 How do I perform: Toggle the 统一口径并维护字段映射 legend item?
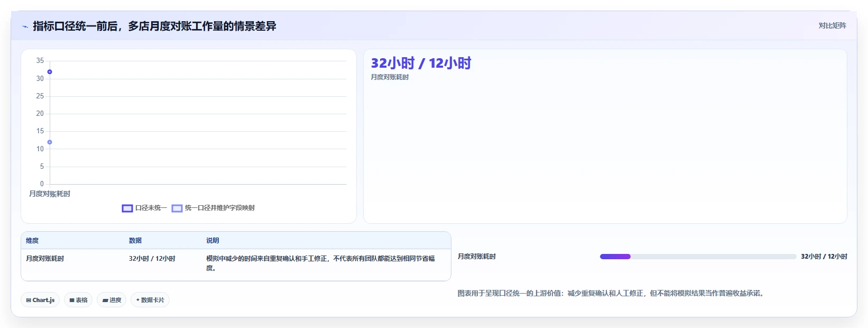coord(213,208)
